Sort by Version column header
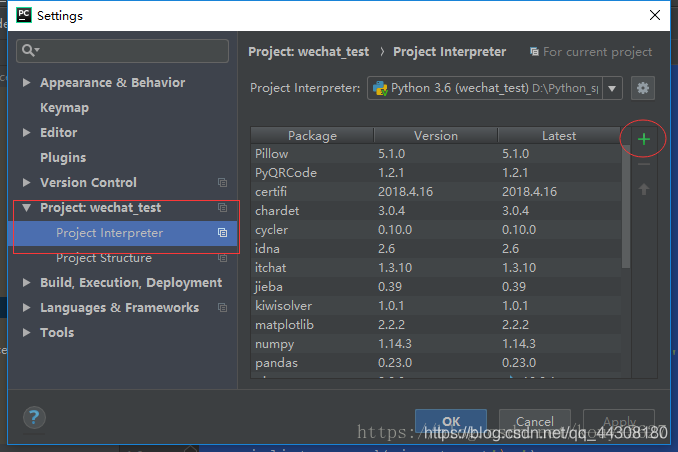The width and height of the screenshot is (678, 452). pyautogui.click(x=436, y=135)
